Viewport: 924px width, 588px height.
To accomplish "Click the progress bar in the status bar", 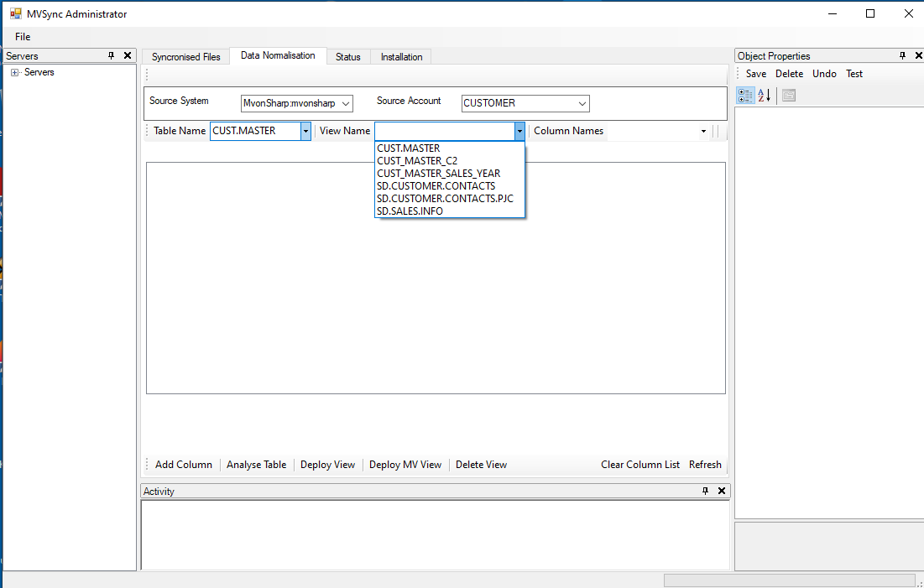I will 790,580.
